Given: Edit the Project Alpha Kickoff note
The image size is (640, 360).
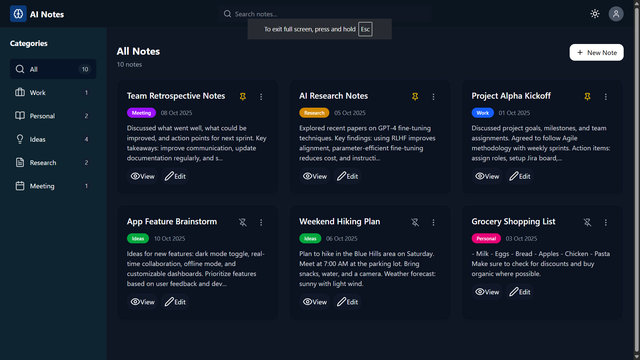Looking at the screenshot, I should (520, 176).
